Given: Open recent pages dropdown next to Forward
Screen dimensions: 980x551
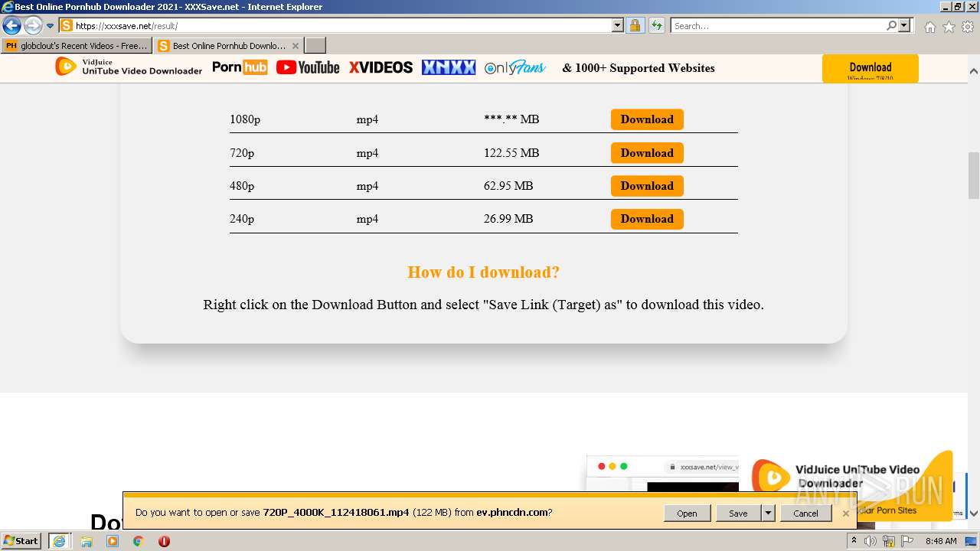Looking at the screenshot, I should (51, 26).
